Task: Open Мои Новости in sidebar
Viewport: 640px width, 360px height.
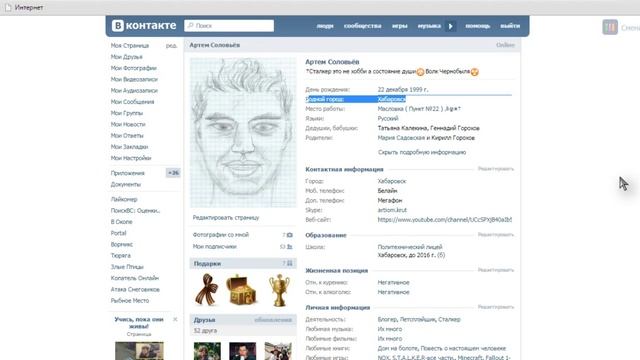Action: 128,124
